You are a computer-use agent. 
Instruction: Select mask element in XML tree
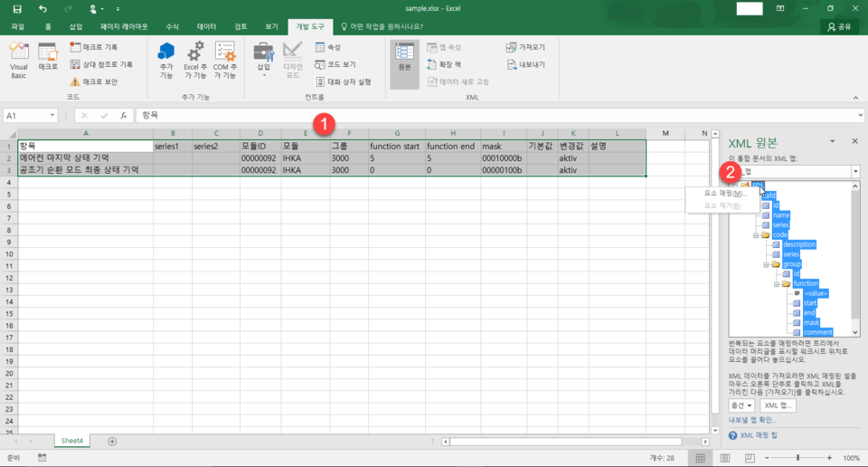(x=811, y=323)
